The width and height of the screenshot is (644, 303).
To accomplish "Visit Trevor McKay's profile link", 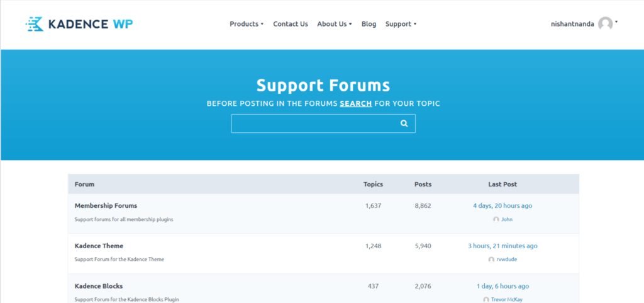I will (x=507, y=300).
